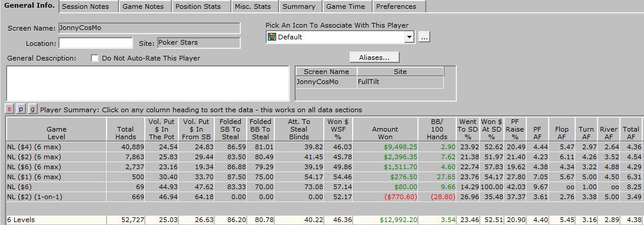Switch to the Preferences tab
Viewport: 644px width, 225px height.
(399, 6)
